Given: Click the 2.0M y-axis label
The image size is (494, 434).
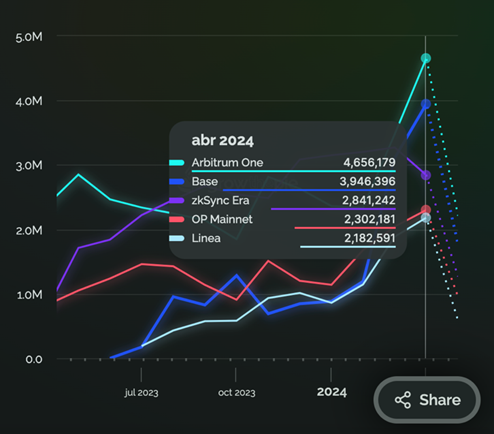Looking at the screenshot, I should click(x=29, y=230).
